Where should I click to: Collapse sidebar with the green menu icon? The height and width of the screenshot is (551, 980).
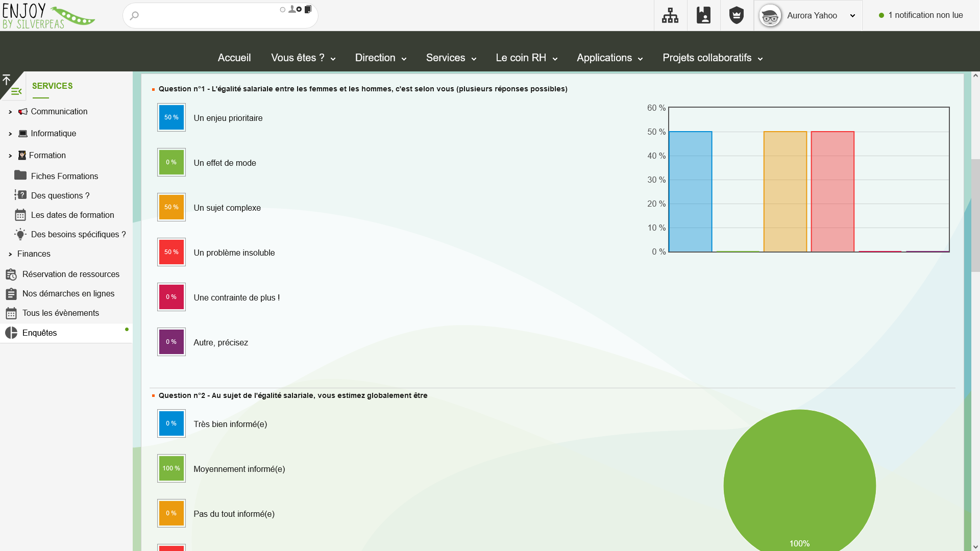16,92
